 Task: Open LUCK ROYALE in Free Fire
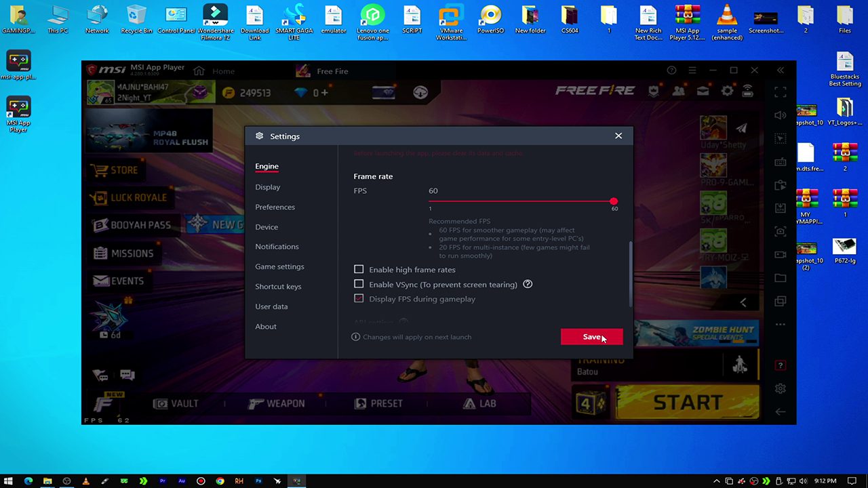(x=130, y=197)
